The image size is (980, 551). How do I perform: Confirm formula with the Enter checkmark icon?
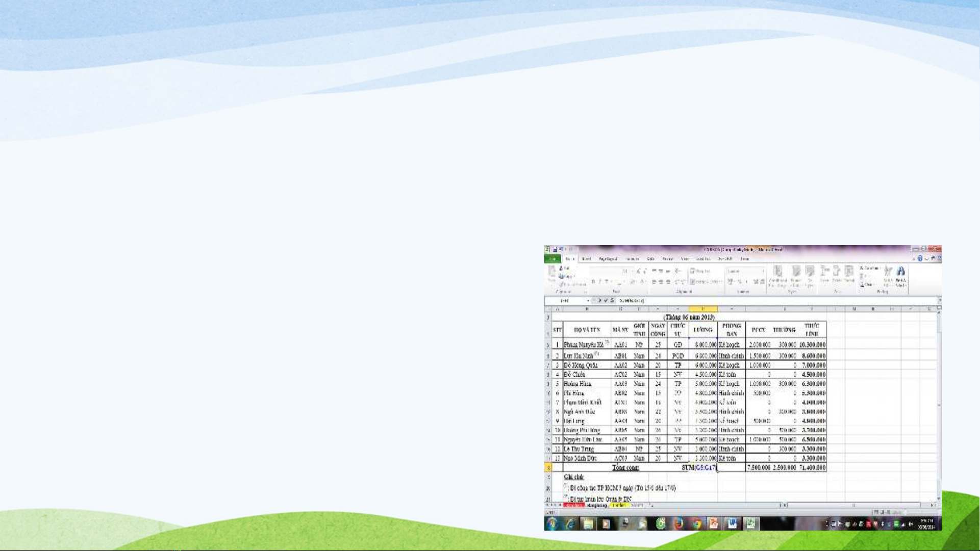(x=606, y=301)
